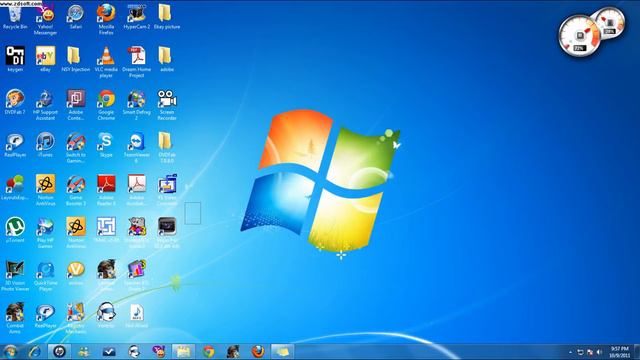
Task: Open the taskbar clock and date
Action: click(x=620, y=352)
